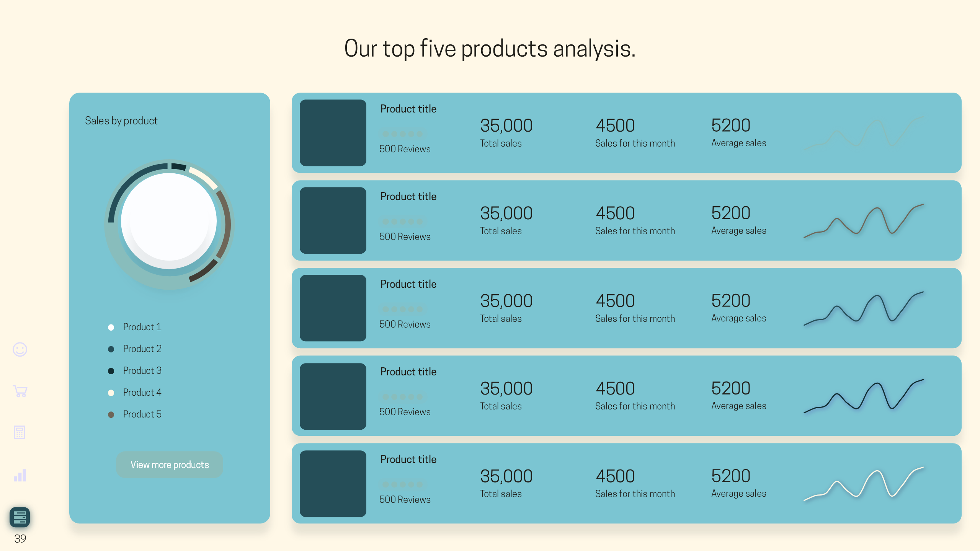Image resolution: width=980 pixels, height=551 pixels.
Task: Click the View more products button
Action: (170, 464)
